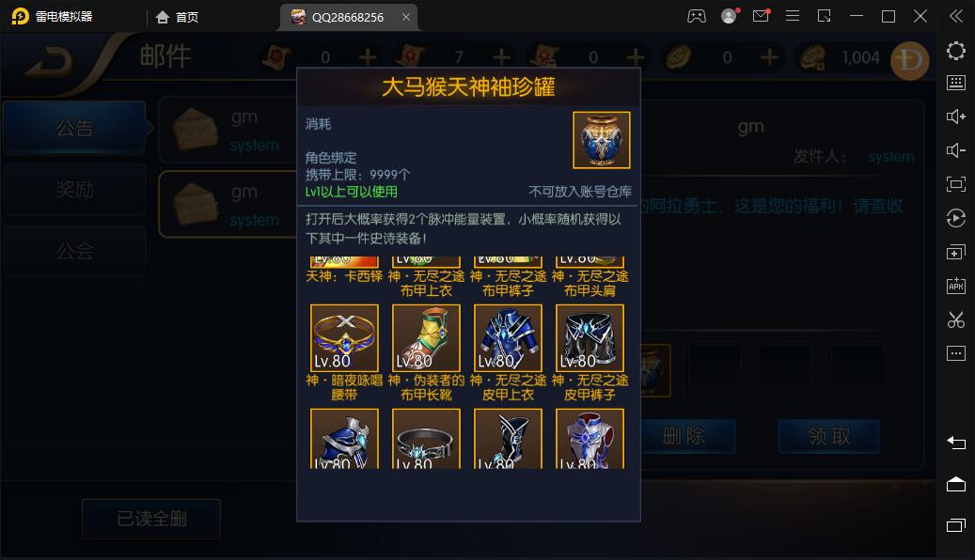Image resolution: width=975 pixels, height=560 pixels.
Task: Open the scissors screenshot tool
Action: coord(955,319)
